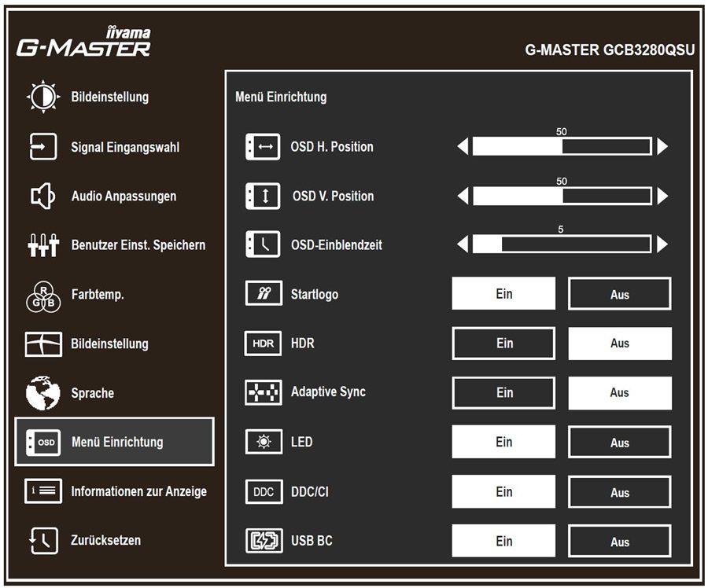708x588 pixels.
Task: Turn HDR to Ein
Action: (503, 344)
